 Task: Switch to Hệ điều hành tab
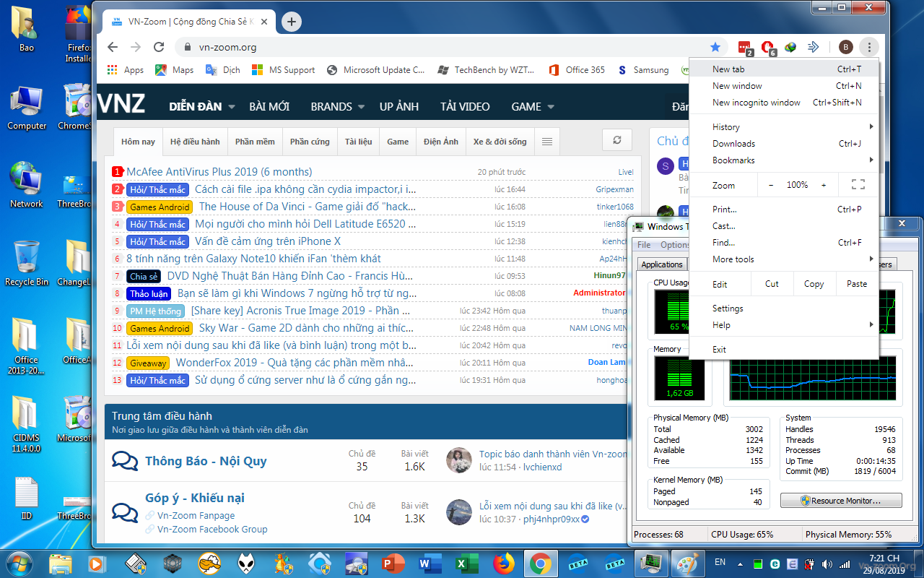195,142
